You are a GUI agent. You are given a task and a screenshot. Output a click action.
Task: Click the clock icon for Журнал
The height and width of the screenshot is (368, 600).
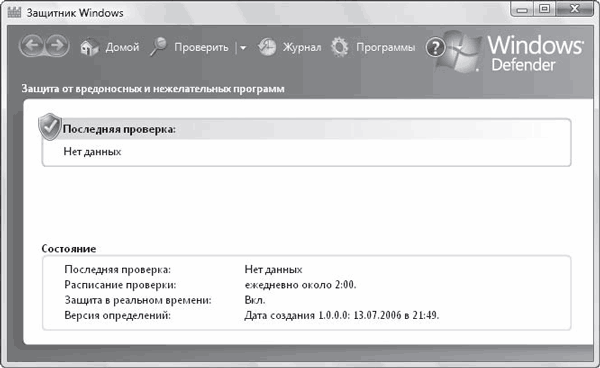coord(267,47)
